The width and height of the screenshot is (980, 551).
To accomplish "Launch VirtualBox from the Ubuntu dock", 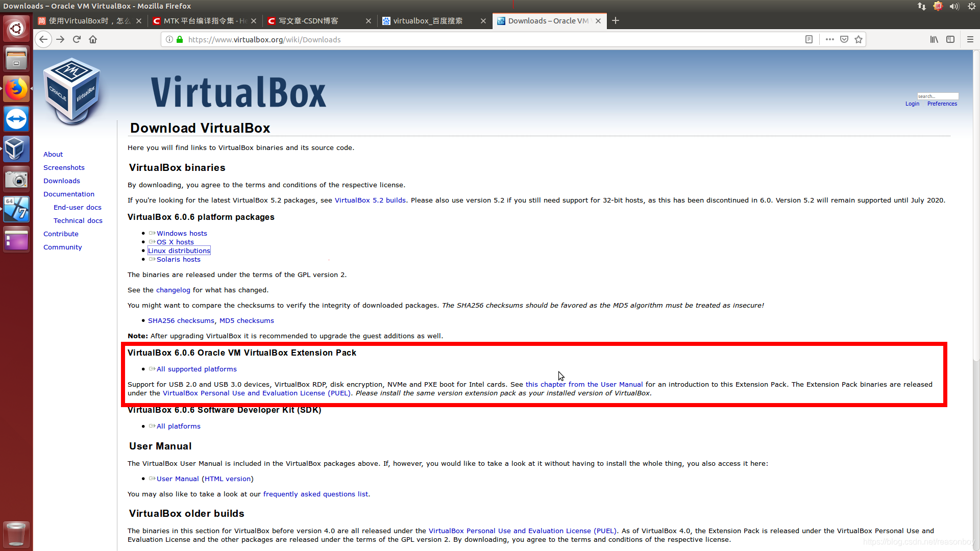I will 16,149.
